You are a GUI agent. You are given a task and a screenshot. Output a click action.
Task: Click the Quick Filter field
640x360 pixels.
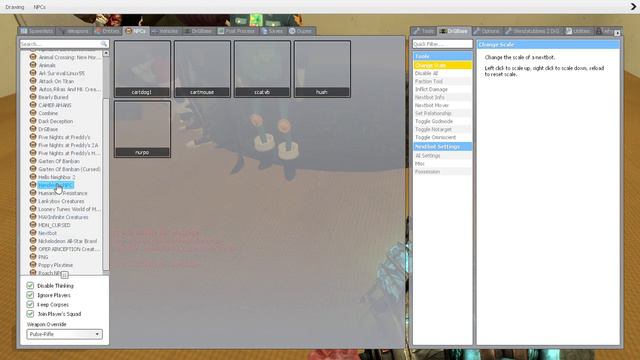pos(442,44)
